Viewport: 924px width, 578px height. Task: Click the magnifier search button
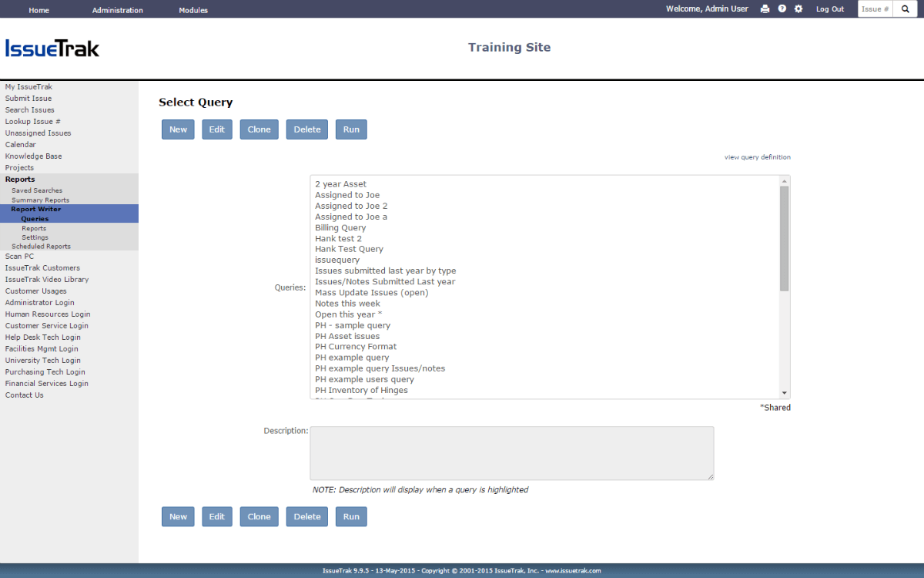906,9
